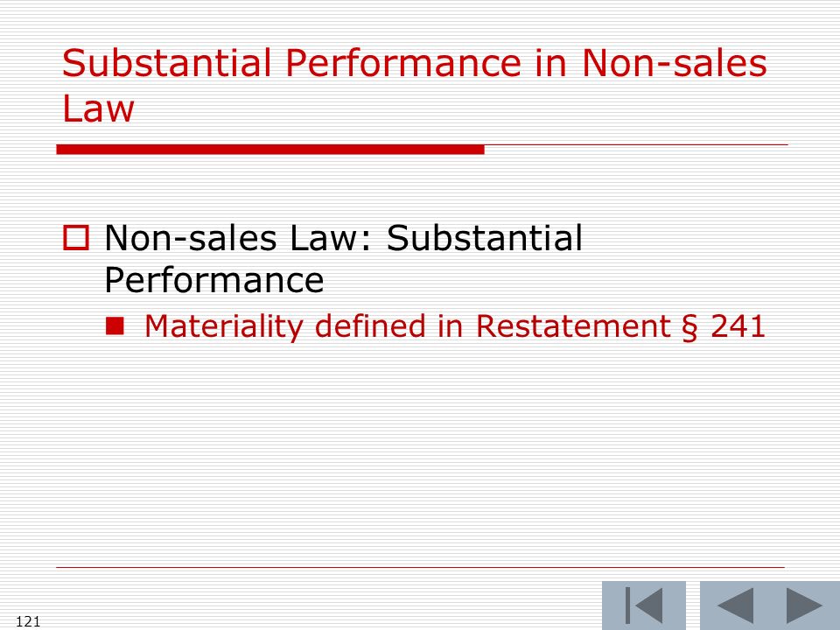Click "Non-sales" in the red title

(674, 63)
